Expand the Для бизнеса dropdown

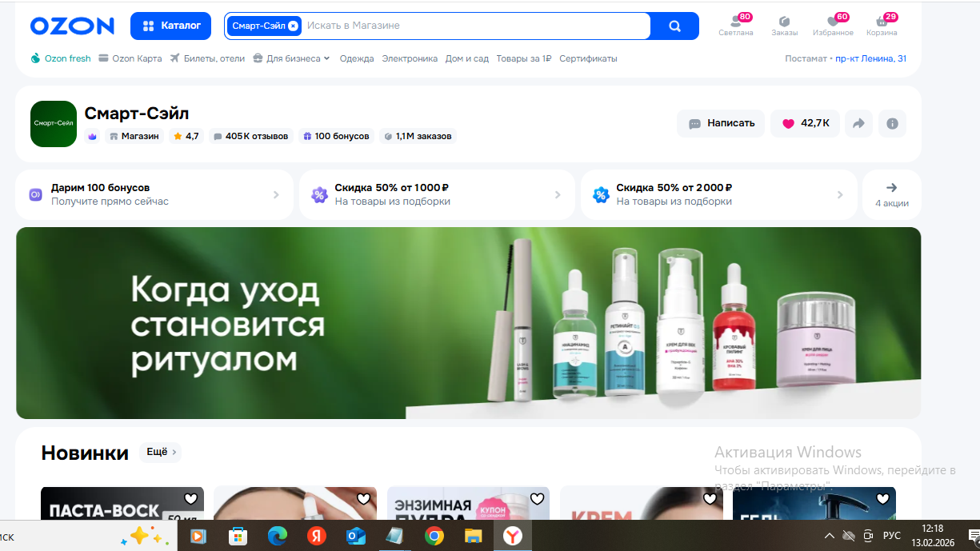coord(291,58)
